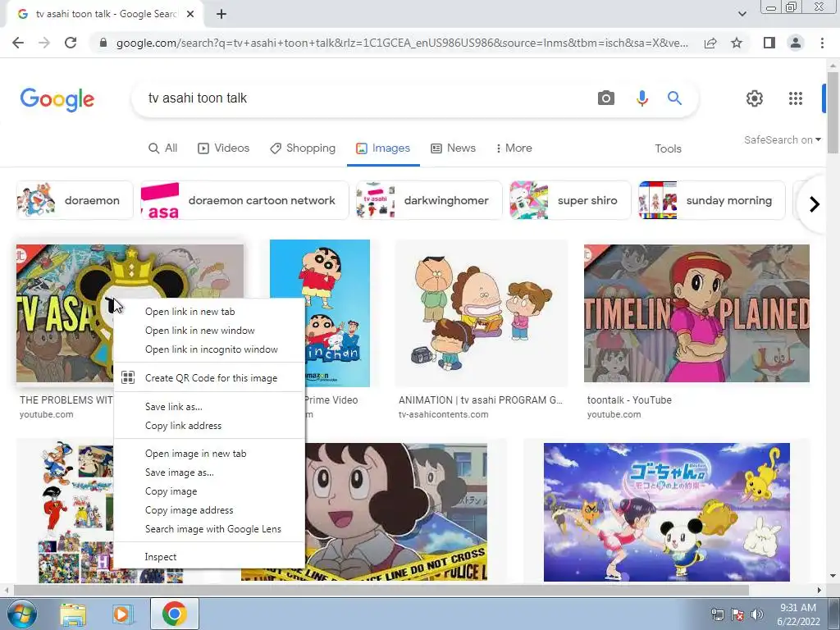
Task: Select the Images tab
Action: coord(383,148)
